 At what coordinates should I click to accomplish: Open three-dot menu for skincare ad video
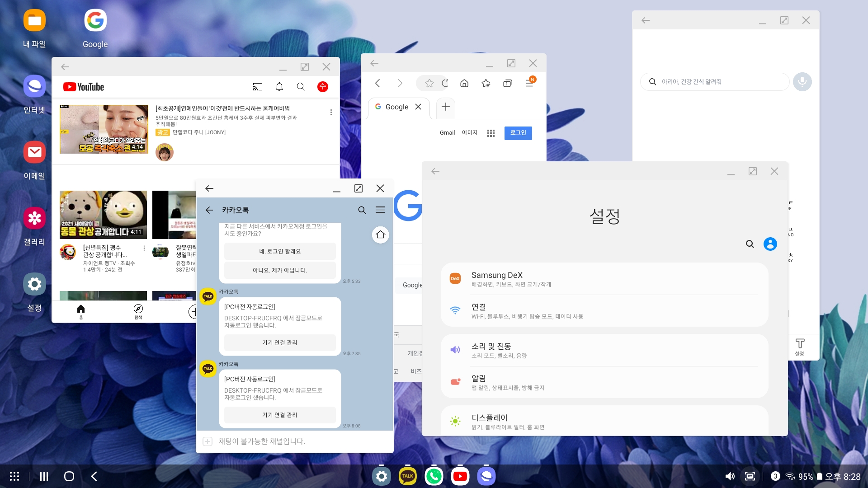(x=331, y=113)
